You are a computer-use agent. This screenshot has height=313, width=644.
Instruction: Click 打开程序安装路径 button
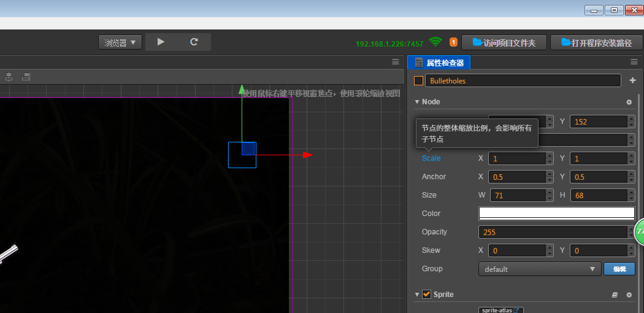click(x=596, y=42)
